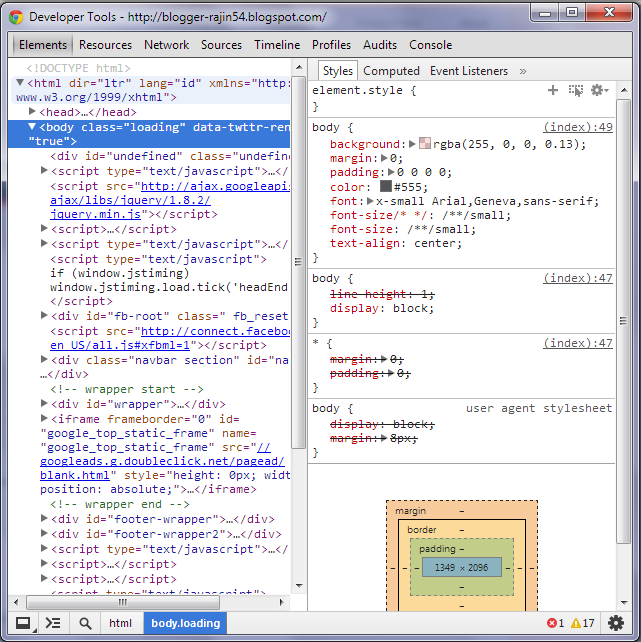Click the horizontal scrollbar thumb
The height and width of the screenshot is (642, 641).
[x=123, y=602]
